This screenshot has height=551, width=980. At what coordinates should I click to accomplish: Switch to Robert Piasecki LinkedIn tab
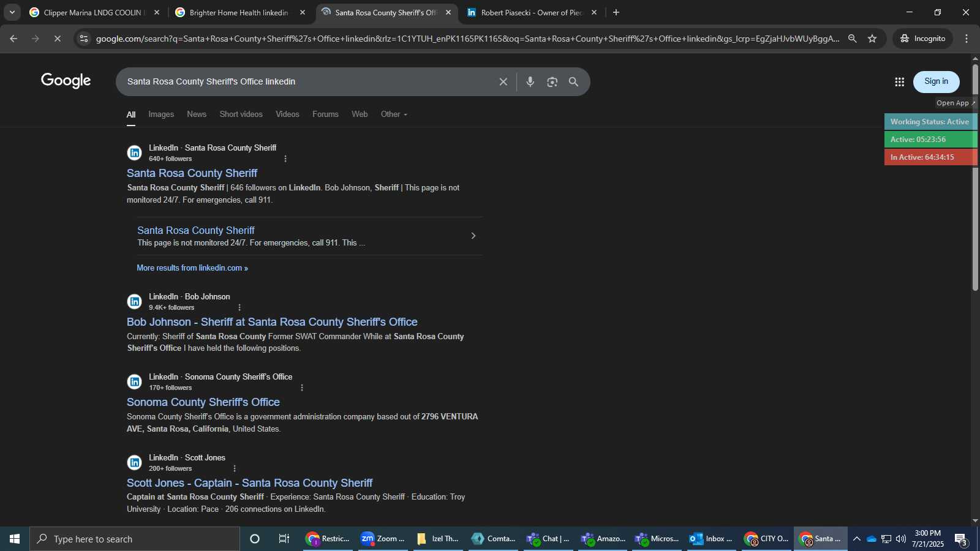[531, 12]
